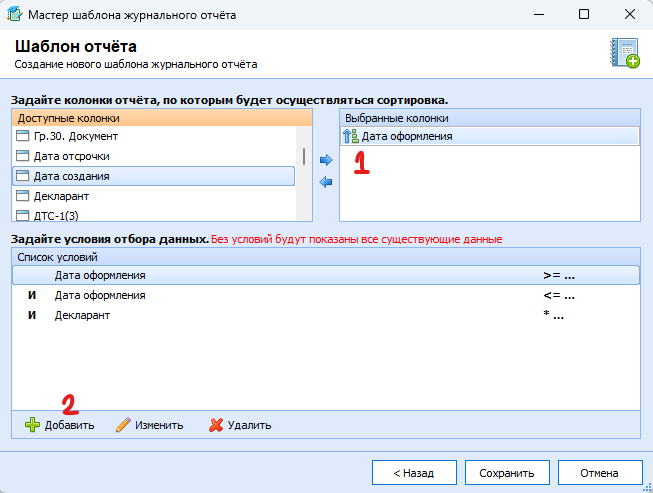This screenshot has width=653, height=493.
Task: Click the right arrow to add column
Action: coord(325,159)
